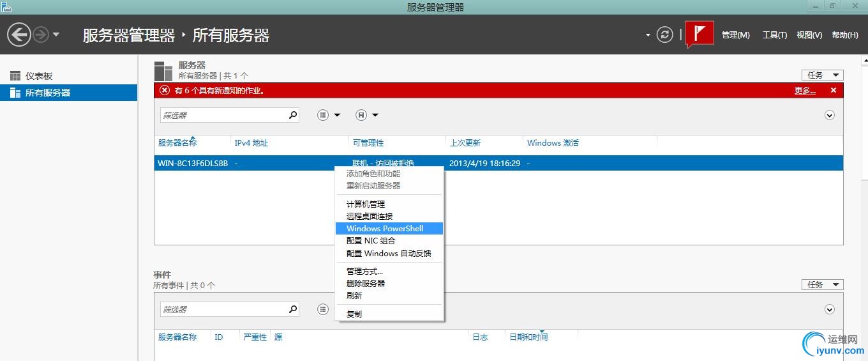Choose 复制 from the context menu
Viewport: 868px width, 361px height.
coord(389,314)
